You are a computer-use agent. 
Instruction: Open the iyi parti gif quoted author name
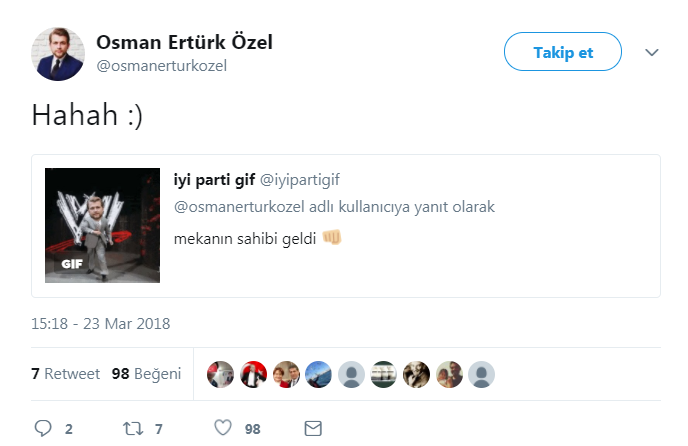(214, 180)
